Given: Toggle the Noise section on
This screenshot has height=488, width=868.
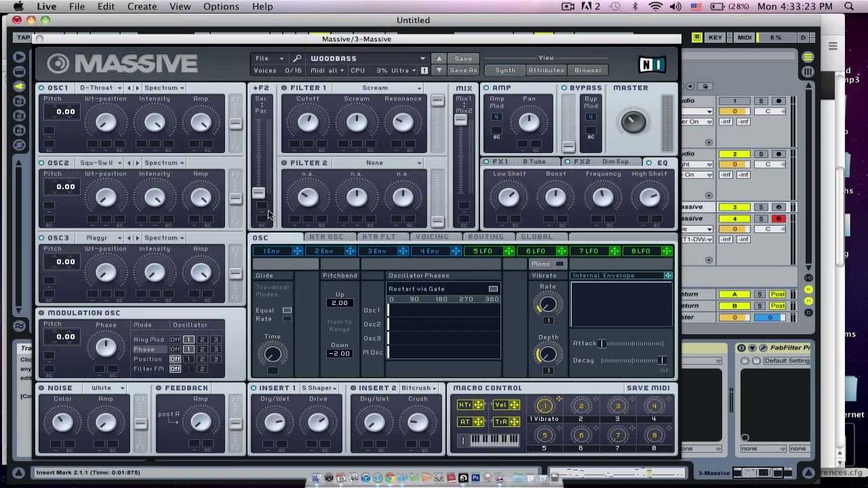Looking at the screenshot, I should (x=42, y=388).
